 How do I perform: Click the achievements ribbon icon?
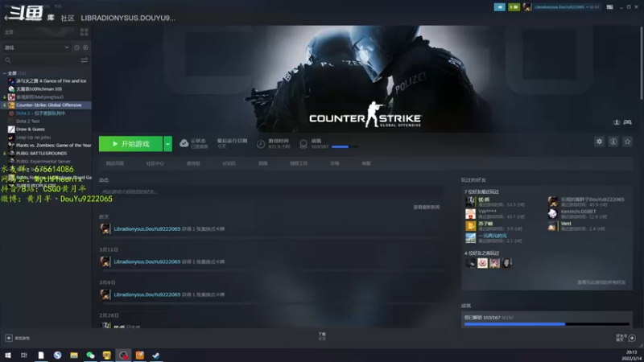[303, 144]
